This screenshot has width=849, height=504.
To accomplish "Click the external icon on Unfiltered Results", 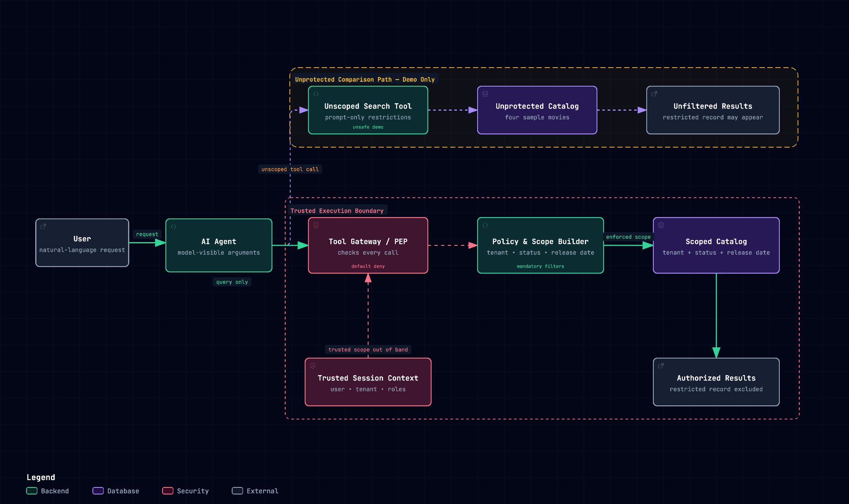I will pyautogui.click(x=654, y=94).
